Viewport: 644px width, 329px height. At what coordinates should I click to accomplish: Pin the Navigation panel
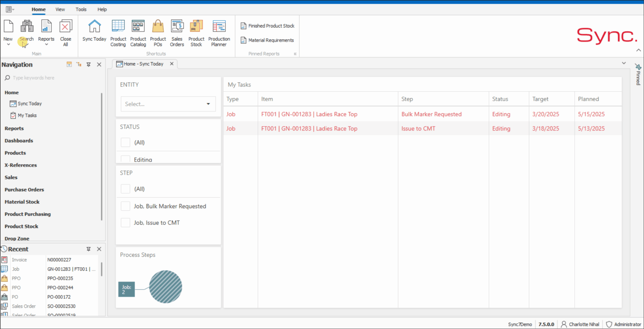tap(89, 65)
